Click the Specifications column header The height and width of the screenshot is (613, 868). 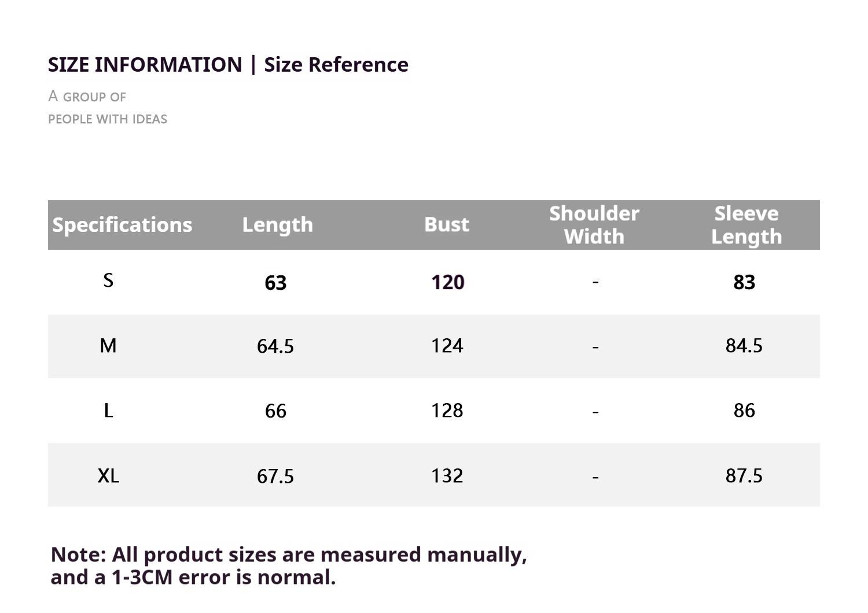pos(122,225)
